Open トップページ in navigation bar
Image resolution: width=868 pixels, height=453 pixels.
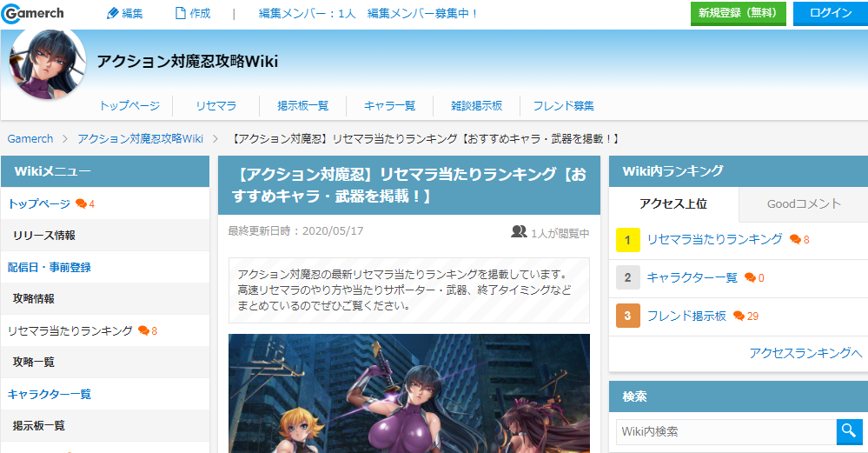(129, 106)
